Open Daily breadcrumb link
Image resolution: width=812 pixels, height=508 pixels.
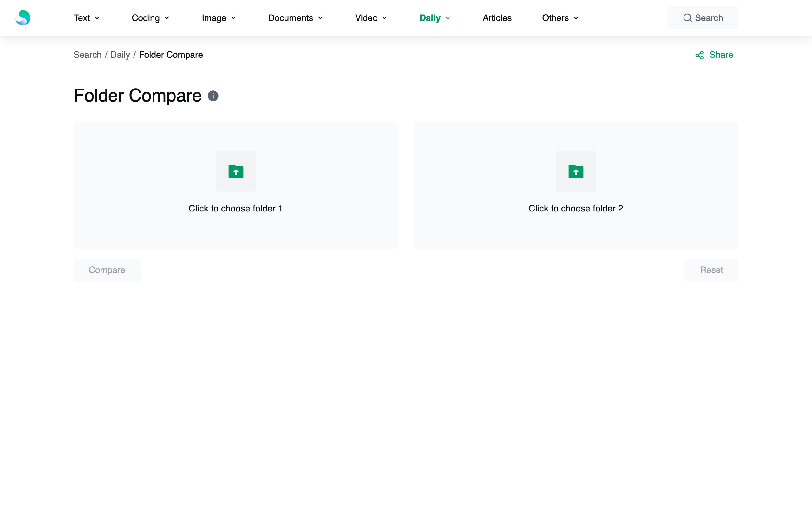click(x=120, y=55)
